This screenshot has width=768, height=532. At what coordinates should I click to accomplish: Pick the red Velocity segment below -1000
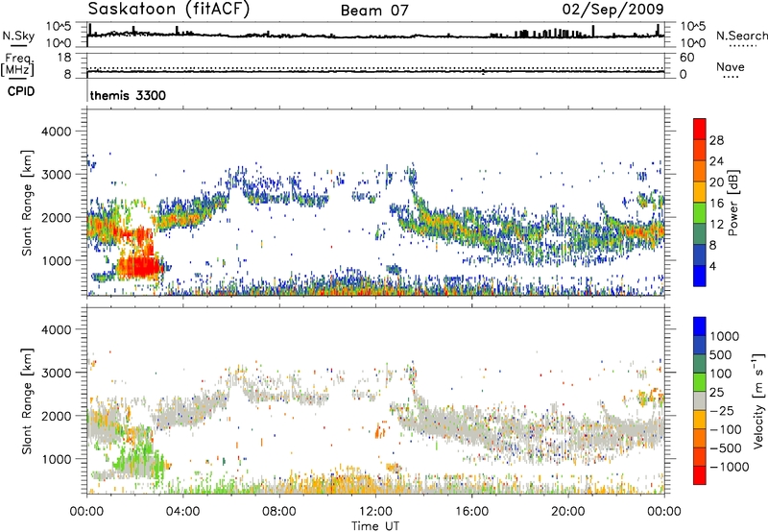700,475
